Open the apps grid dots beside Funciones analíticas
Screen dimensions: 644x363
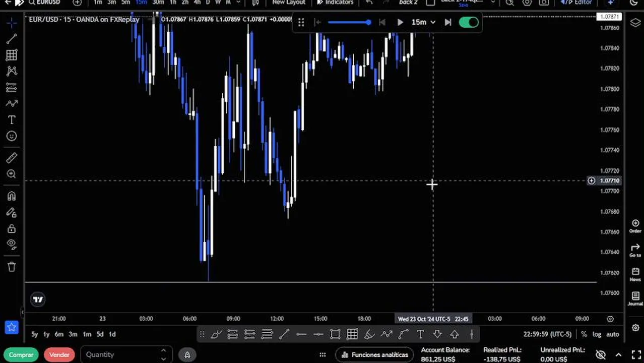tap(323, 354)
